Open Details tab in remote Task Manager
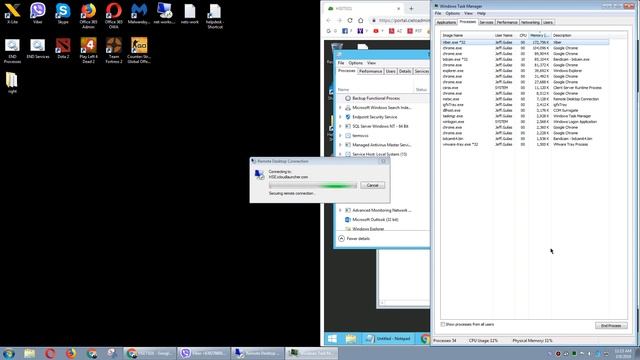The image size is (640, 360). click(x=405, y=71)
